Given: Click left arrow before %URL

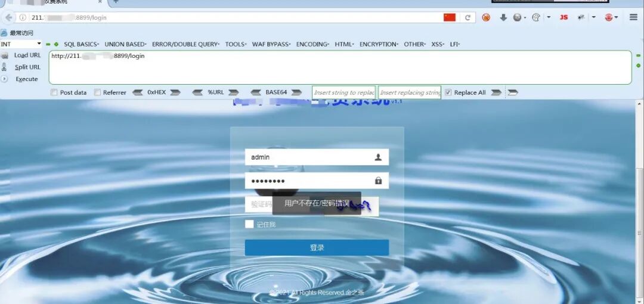Looking at the screenshot, I should 197,92.
